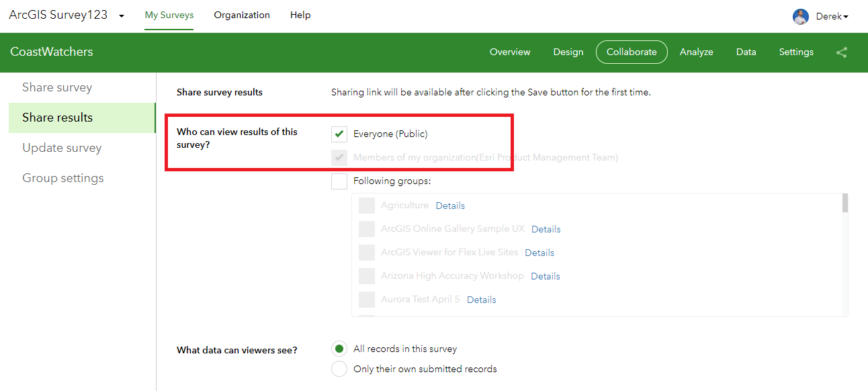Open the Help menu
This screenshot has height=391, width=868.
coord(300,15)
